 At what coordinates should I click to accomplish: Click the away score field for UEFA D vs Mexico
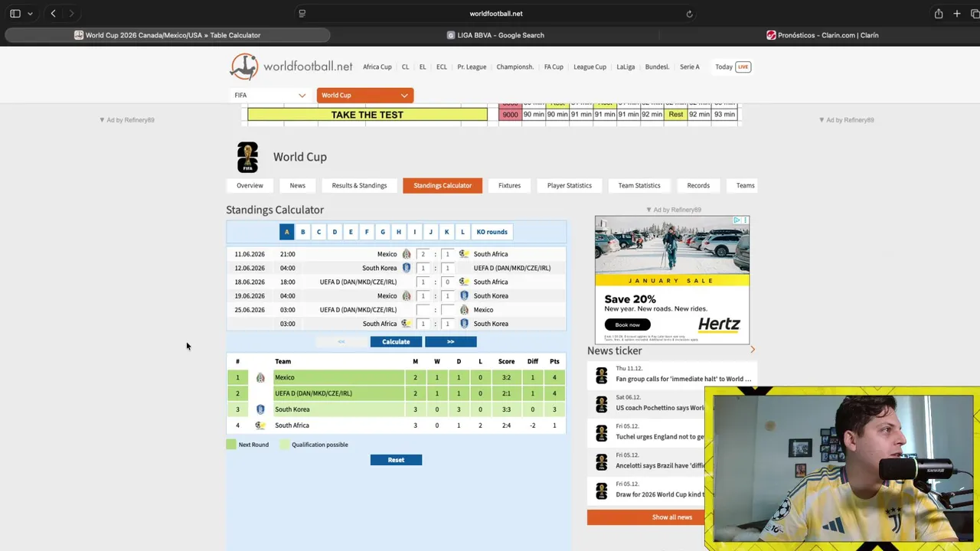pyautogui.click(x=447, y=310)
